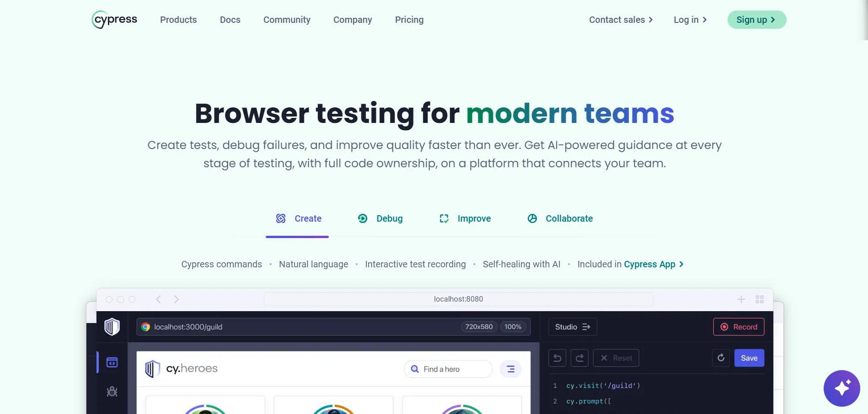Viewport: 868px width, 414px height.
Task: Click the 720x580 viewport size badge
Action: pyautogui.click(x=479, y=327)
